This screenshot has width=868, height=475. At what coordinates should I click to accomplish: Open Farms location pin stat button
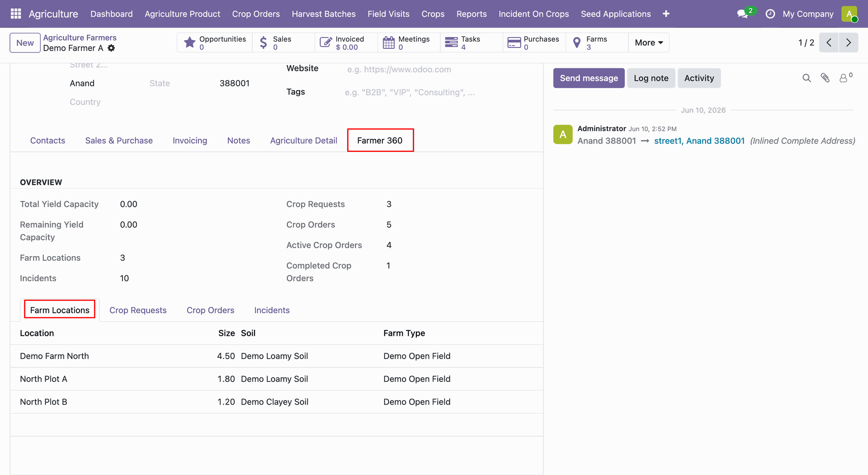click(x=597, y=42)
